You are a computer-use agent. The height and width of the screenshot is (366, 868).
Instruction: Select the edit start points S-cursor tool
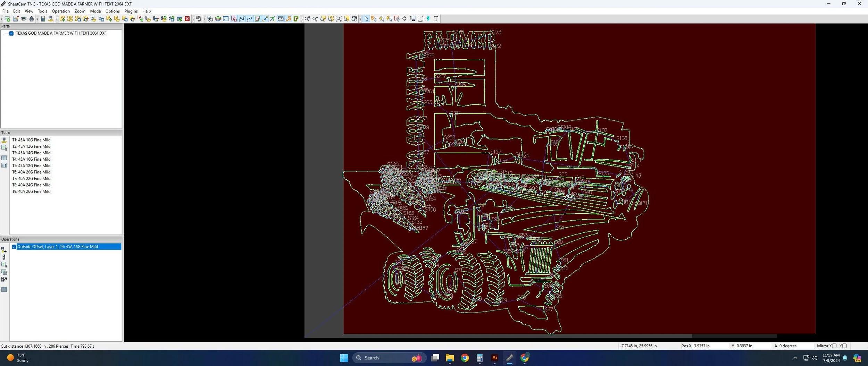coord(374,19)
